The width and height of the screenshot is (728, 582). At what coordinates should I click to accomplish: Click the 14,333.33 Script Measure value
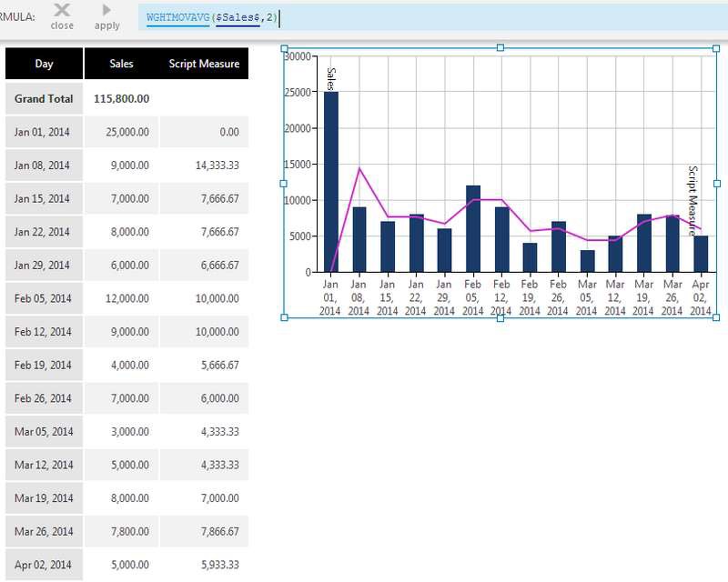pyautogui.click(x=217, y=165)
